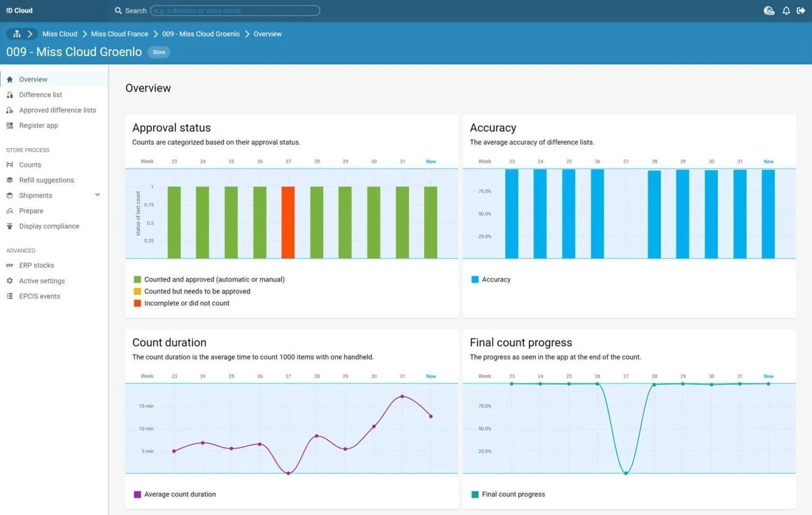
Task: Click the Active settings gear icon
Action: point(10,281)
